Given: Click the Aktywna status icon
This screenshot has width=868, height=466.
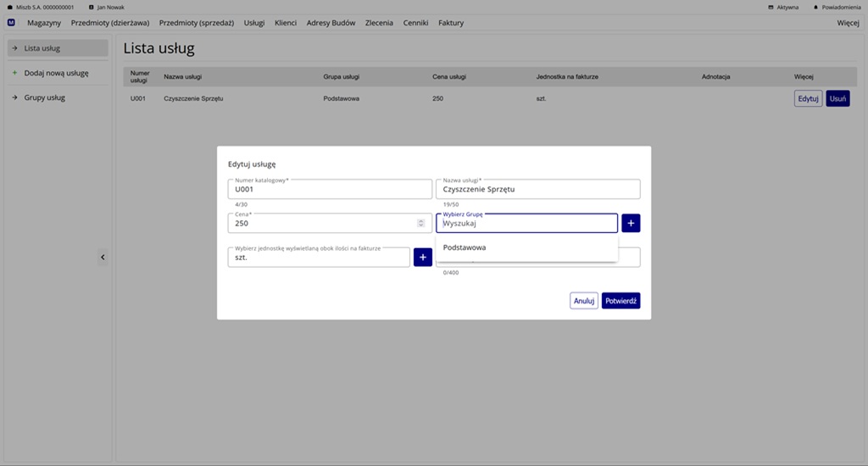Looking at the screenshot, I should (771, 7).
